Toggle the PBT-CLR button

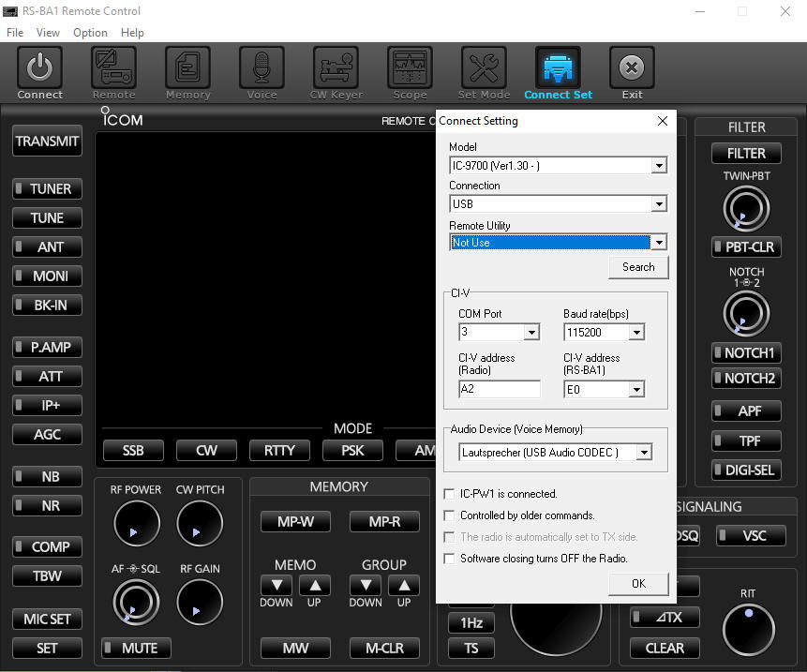click(746, 247)
